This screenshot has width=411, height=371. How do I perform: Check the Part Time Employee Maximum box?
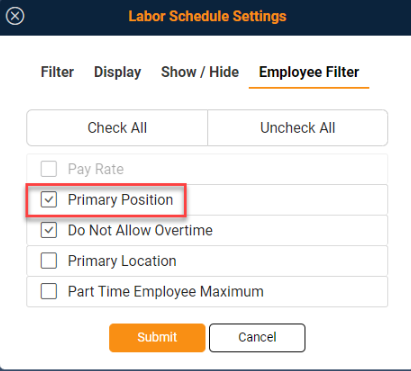pos(49,291)
